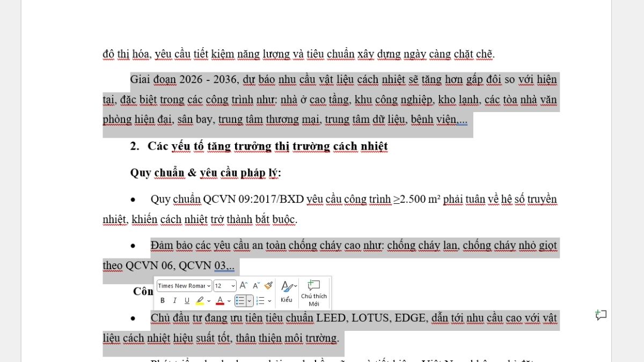The width and height of the screenshot is (644, 362).
Task: Click the Increase Font Size icon
Action: pos(244,285)
